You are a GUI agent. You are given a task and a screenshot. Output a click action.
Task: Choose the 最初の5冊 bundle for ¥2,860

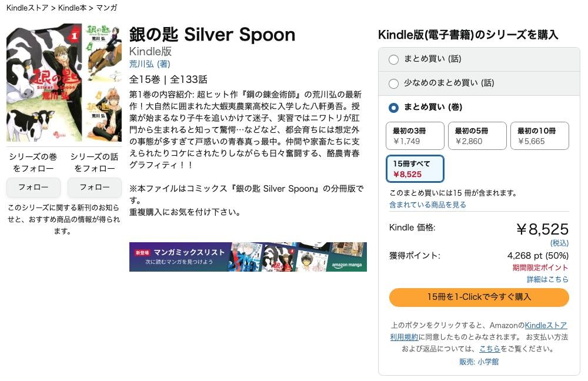(477, 136)
